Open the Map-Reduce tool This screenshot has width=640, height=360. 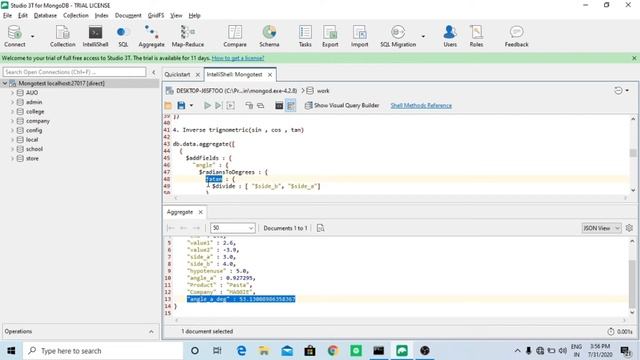(188, 36)
